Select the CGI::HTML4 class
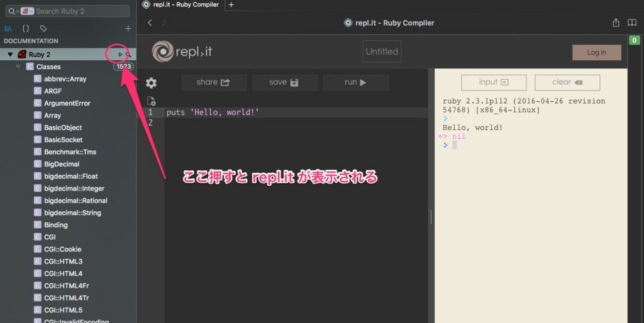Viewport: 644px width, 323px height. click(64, 273)
